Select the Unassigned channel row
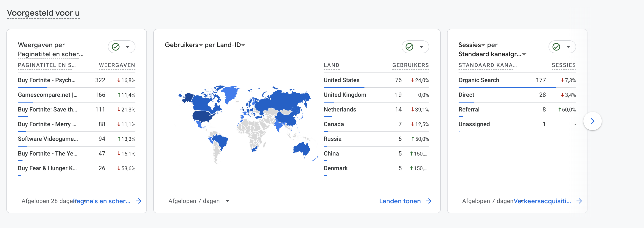644x228 pixels. [x=517, y=124]
